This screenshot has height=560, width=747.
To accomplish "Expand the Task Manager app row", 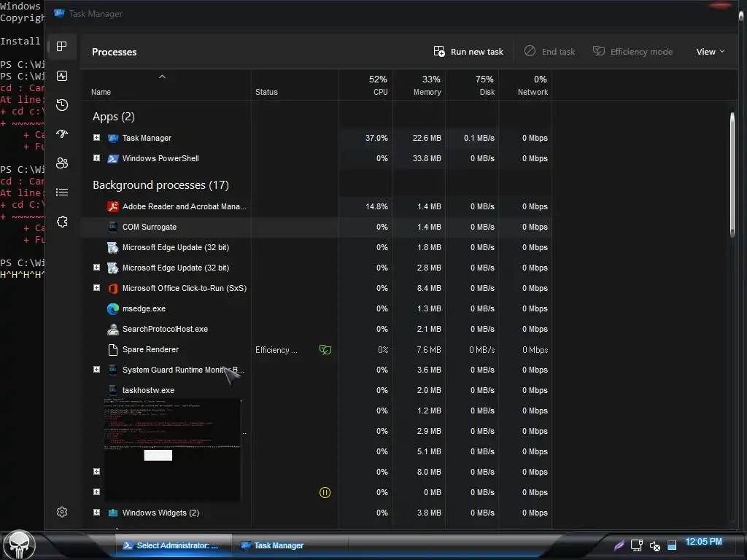I will click(x=97, y=138).
